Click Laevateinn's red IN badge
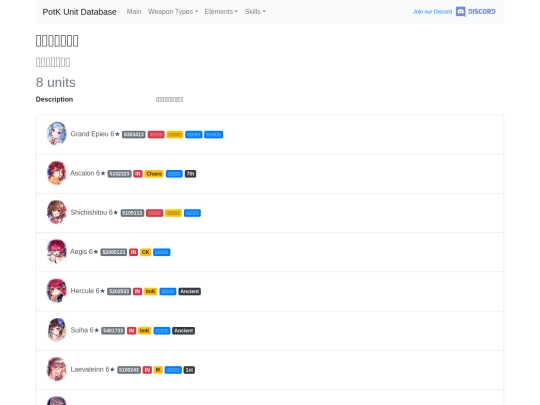The height and width of the screenshot is (405, 540). coord(147,370)
